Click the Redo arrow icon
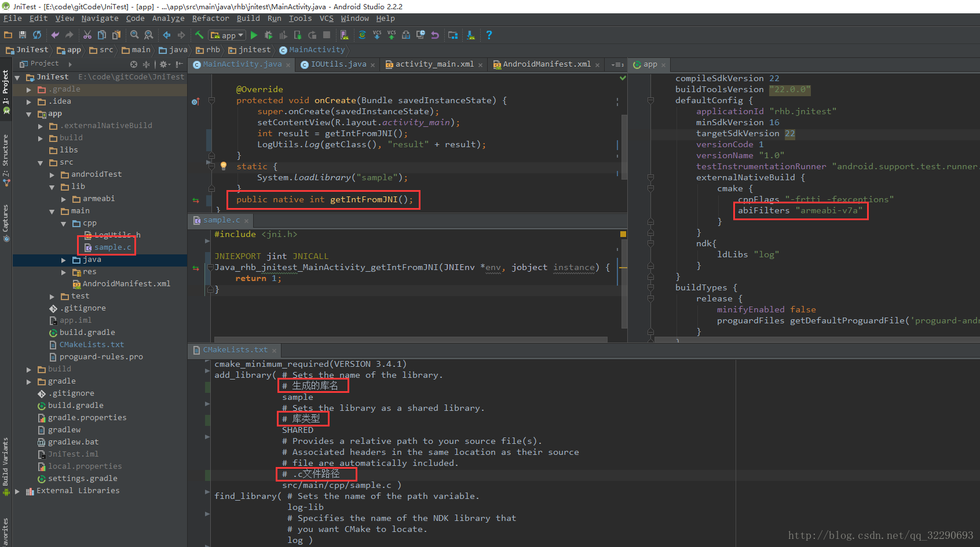 [x=70, y=35]
